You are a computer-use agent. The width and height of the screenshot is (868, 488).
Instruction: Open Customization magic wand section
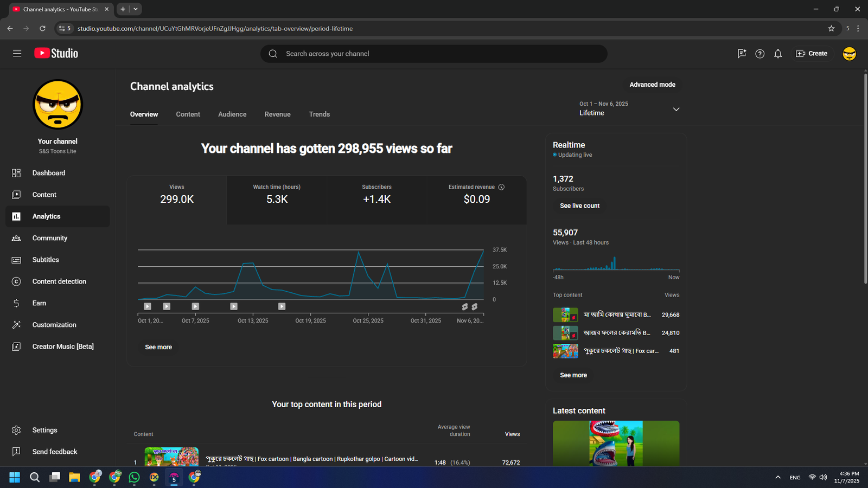click(58, 325)
